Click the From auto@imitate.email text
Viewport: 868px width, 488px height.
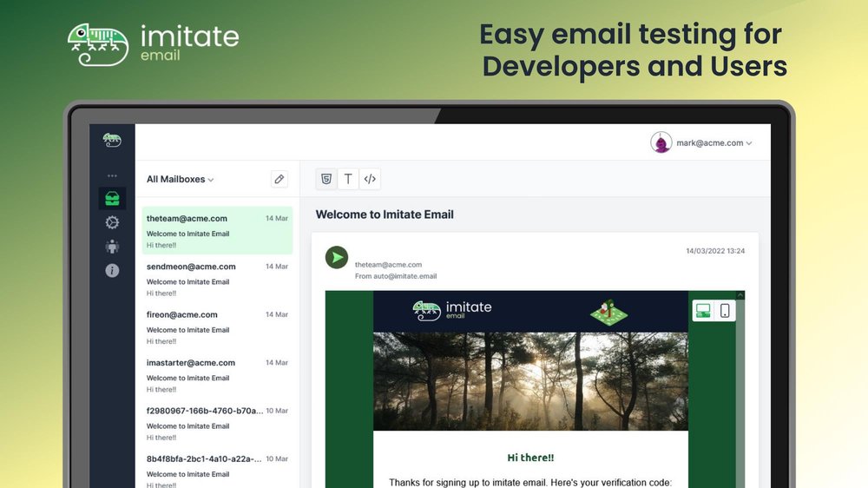pyautogui.click(x=396, y=276)
